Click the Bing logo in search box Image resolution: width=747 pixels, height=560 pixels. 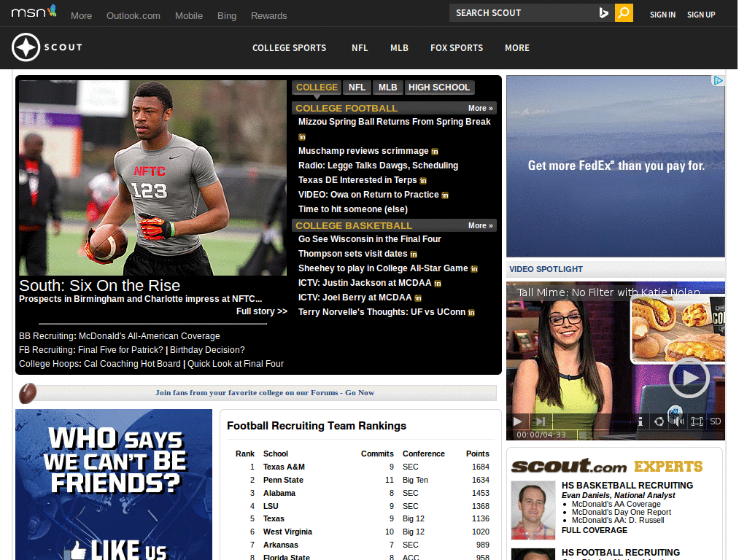(x=603, y=13)
